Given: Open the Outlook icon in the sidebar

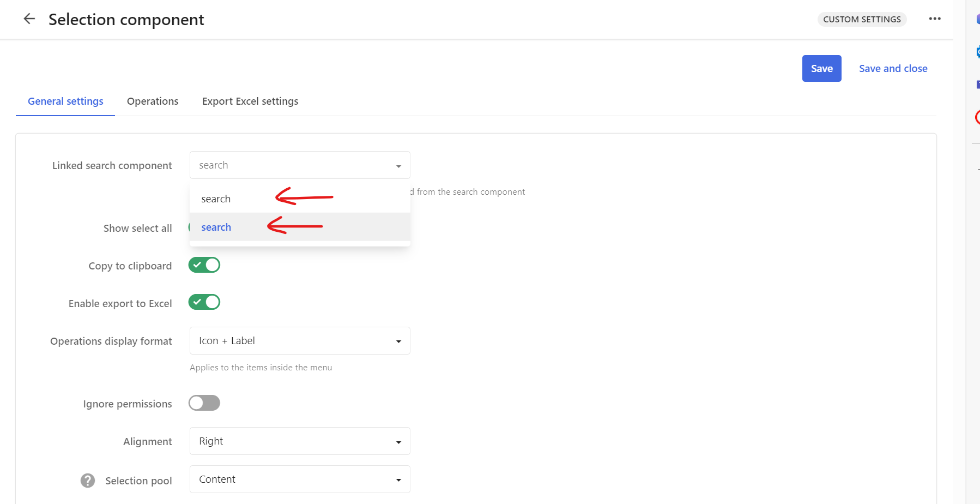Looking at the screenshot, I should pyautogui.click(x=977, y=52).
